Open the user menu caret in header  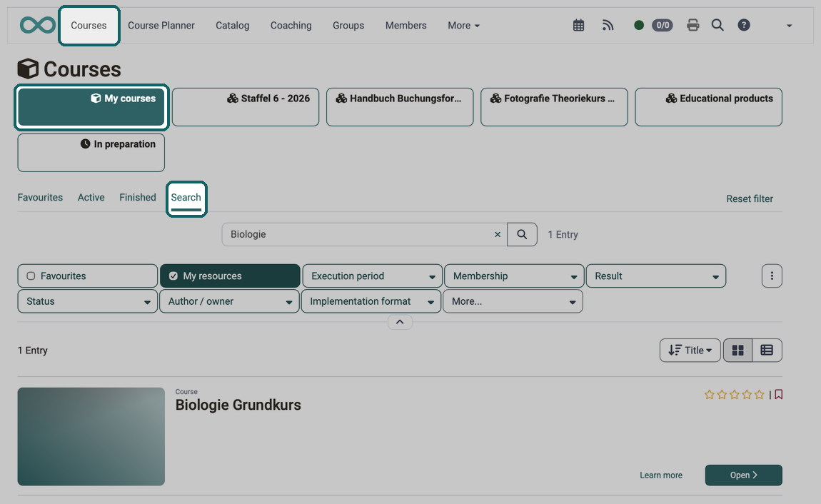pos(789,26)
